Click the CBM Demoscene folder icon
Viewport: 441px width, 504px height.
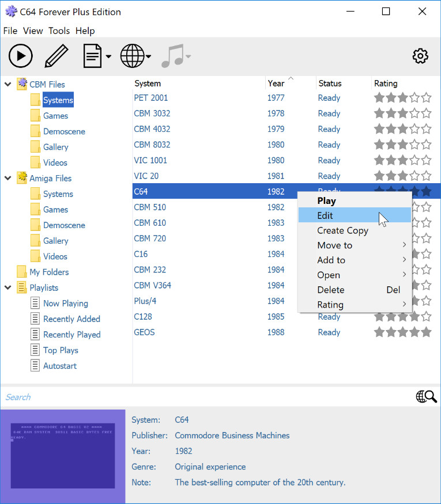click(x=35, y=131)
